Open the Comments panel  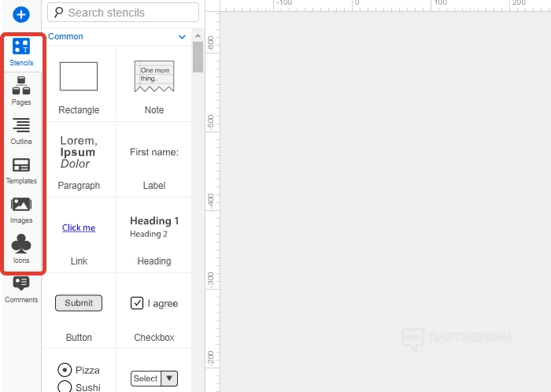(21, 290)
